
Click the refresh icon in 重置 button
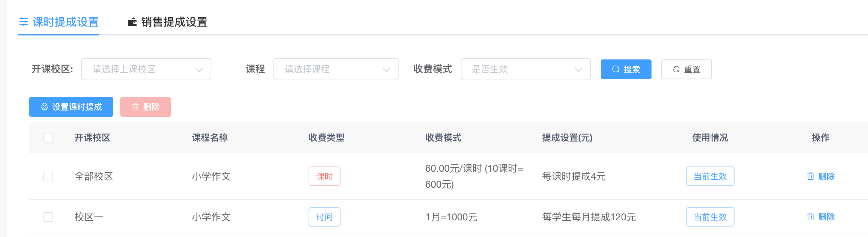point(676,69)
